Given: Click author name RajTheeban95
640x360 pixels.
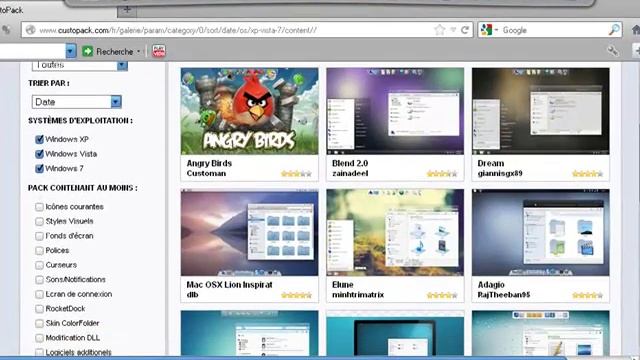Looking at the screenshot, I should pos(504,295).
